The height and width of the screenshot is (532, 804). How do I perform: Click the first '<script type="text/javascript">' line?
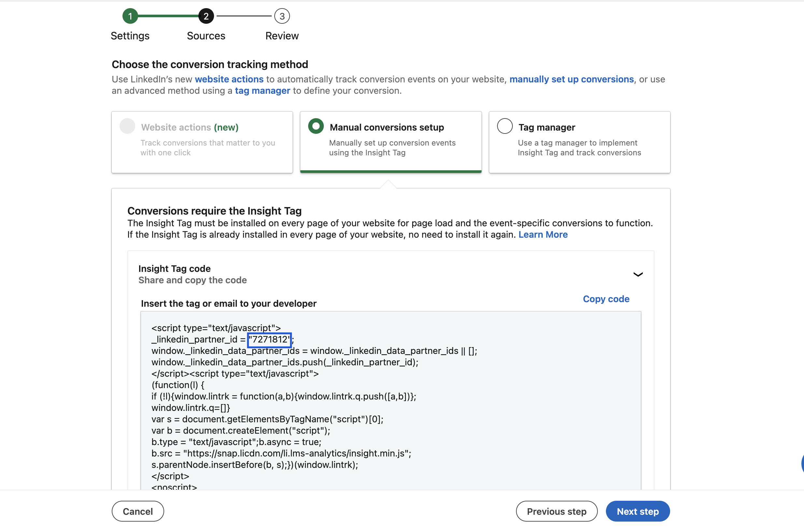(216, 328)
